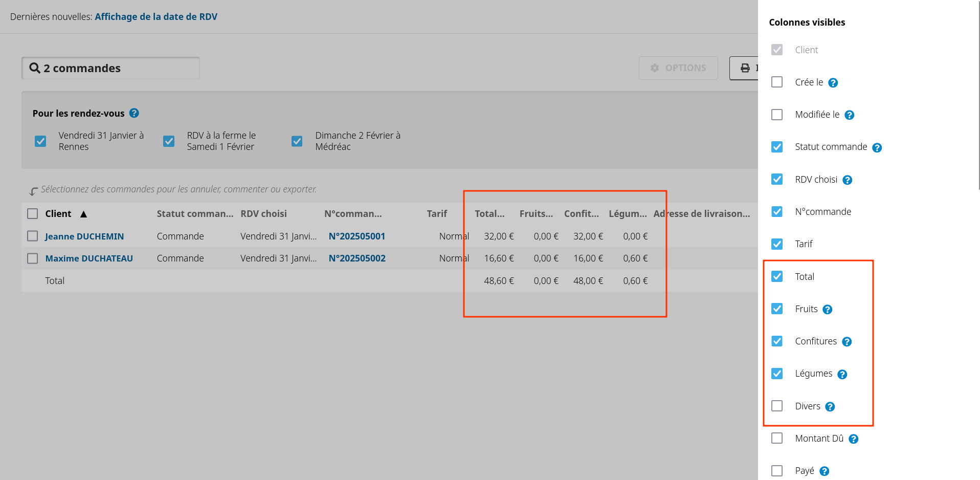
Task: Open Maxime DUCHATEAU client link
Action: click(x=89, y=258)
